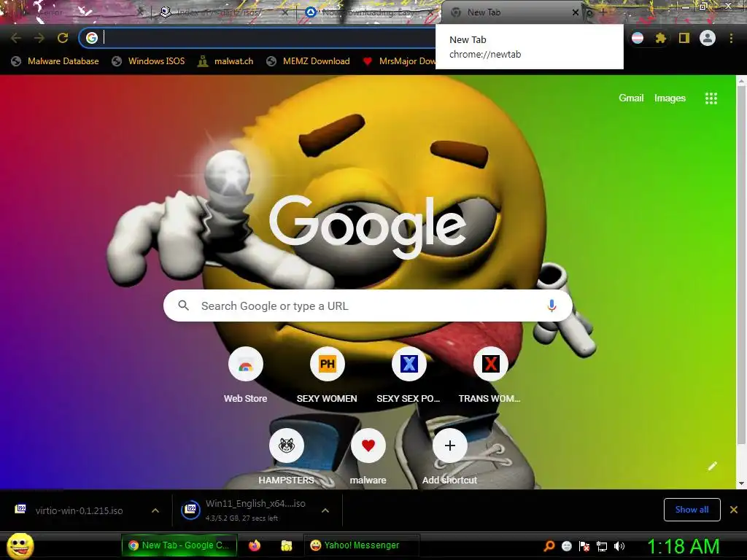Reload the page with the refresh icon
The width and height of the screenshot is (747, 560).
63,38
